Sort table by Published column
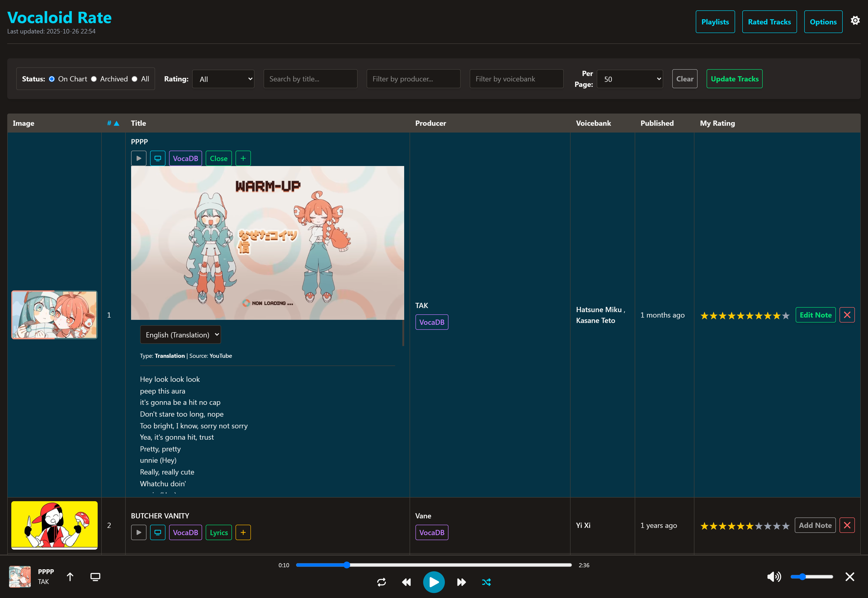This screenshot has width=868, height=598. pos(657,123)
